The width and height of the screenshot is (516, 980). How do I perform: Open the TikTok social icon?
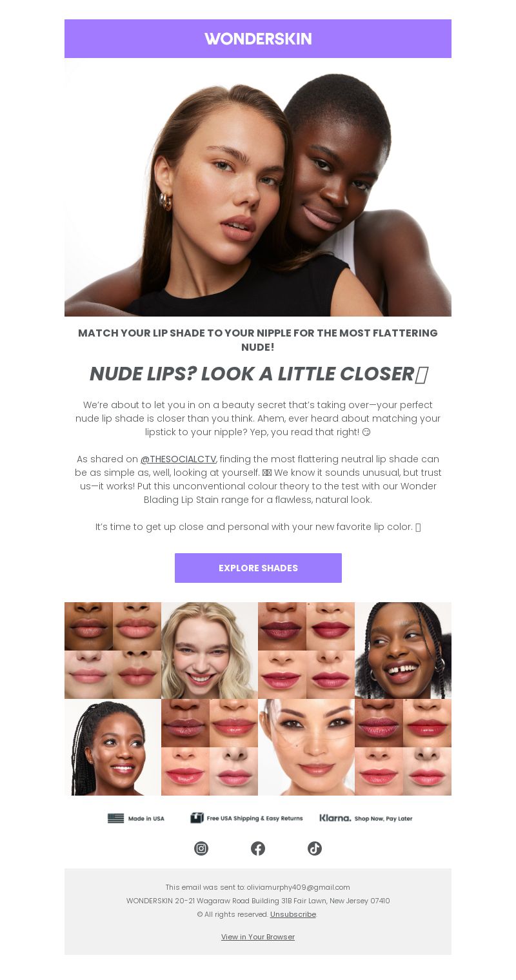click(315, 848)
